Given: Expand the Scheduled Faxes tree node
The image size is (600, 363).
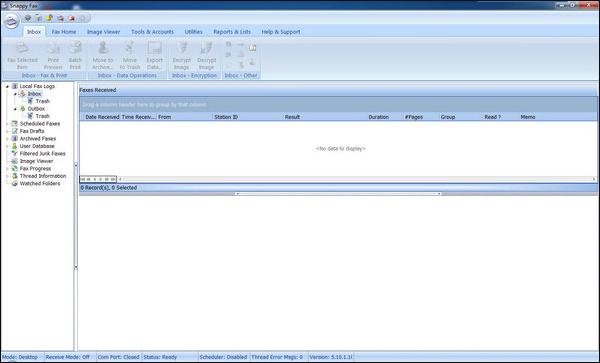Looking at the screenshot, I should 7,124.
